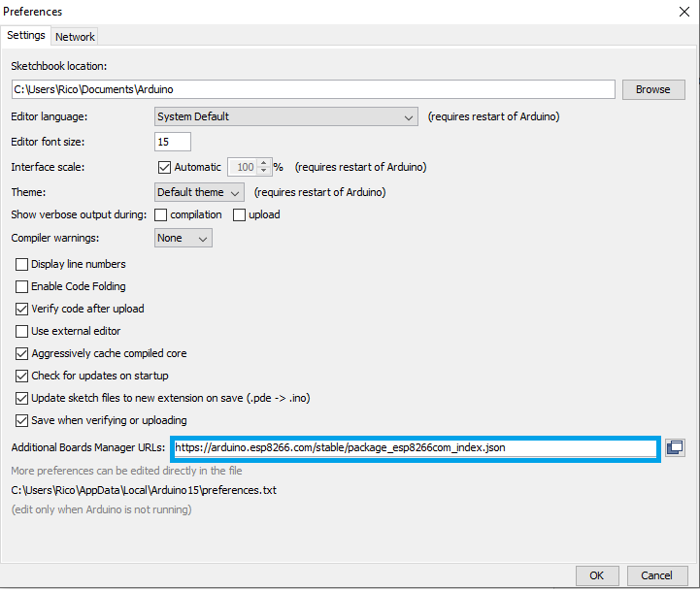This screenshot has width=700, height=590.
Task: Click the Cancel button
Action: point(656,575)
